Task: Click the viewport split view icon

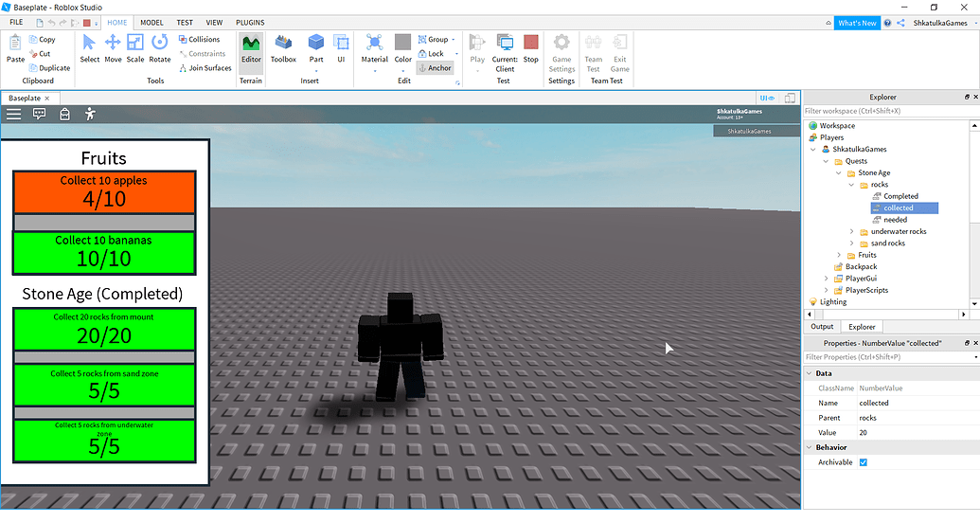Action: coord(790,99)
